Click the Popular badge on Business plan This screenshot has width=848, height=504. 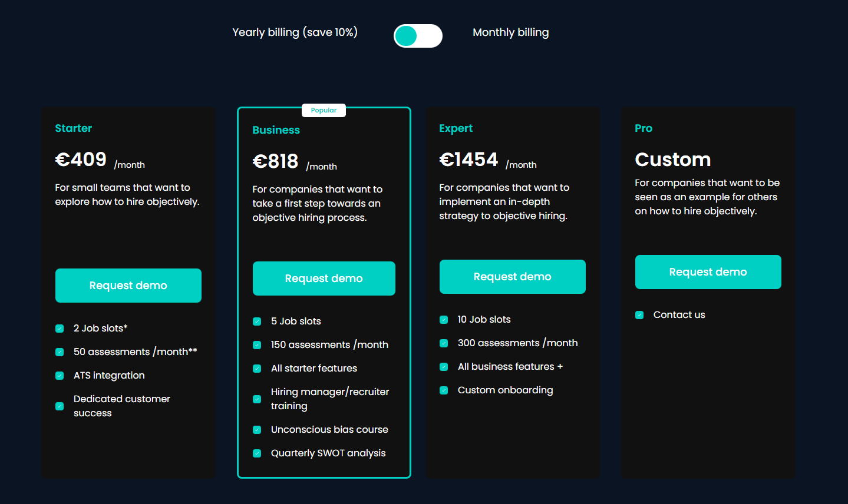coord(324,110)
